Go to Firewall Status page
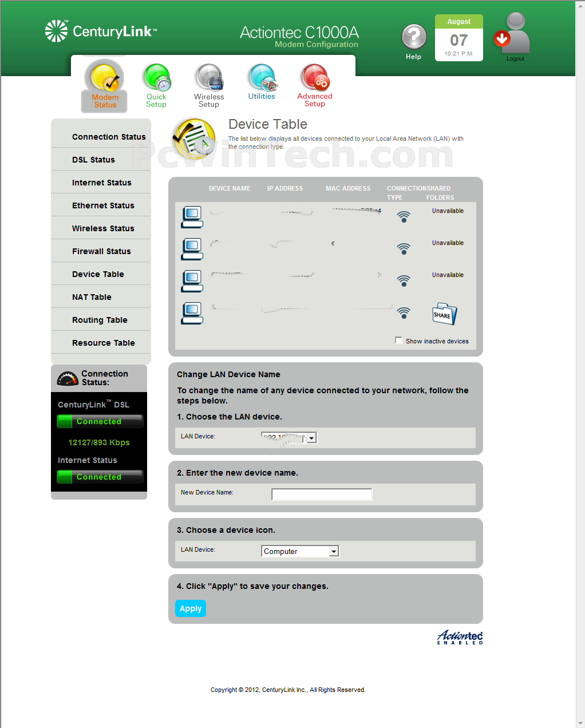This screenshot has width=585, height=728. 101,251
